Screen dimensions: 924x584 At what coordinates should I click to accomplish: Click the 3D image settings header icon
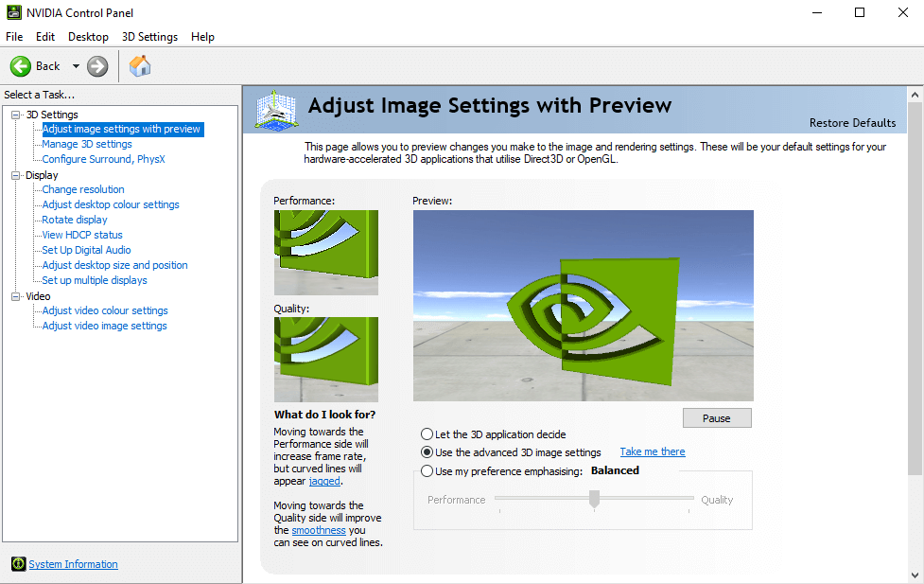276,110
